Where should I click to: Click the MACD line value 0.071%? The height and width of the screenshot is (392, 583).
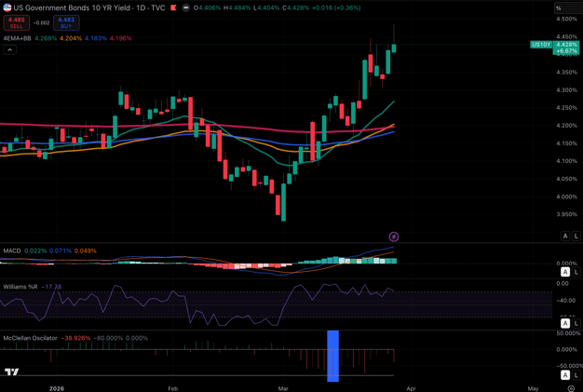coord(61,250)
